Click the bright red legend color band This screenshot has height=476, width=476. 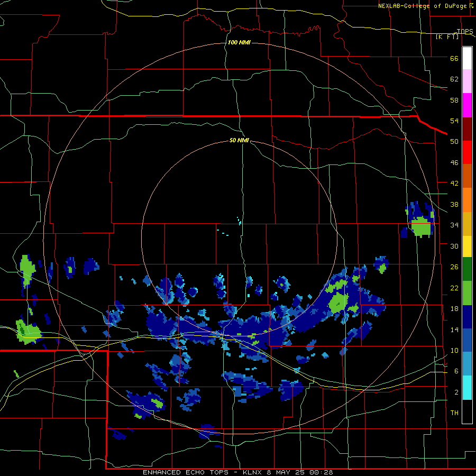coord(467,152)
